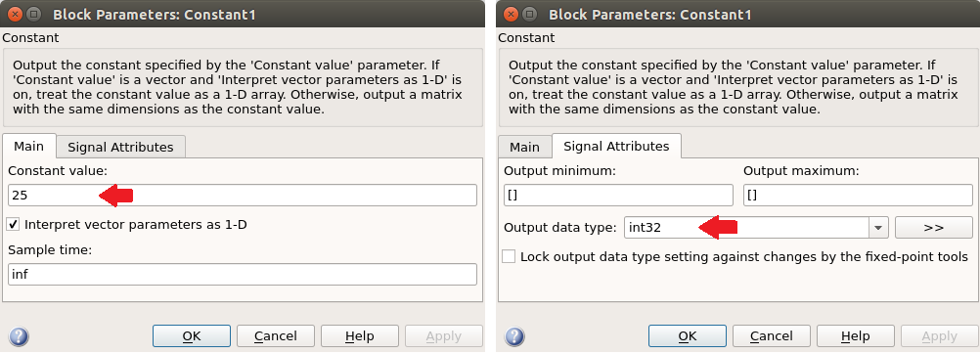Image resolution: width=980 pixels, height=354 pixels.
Task: Click the Output maximum input field
Action: (x=858, y=196)
